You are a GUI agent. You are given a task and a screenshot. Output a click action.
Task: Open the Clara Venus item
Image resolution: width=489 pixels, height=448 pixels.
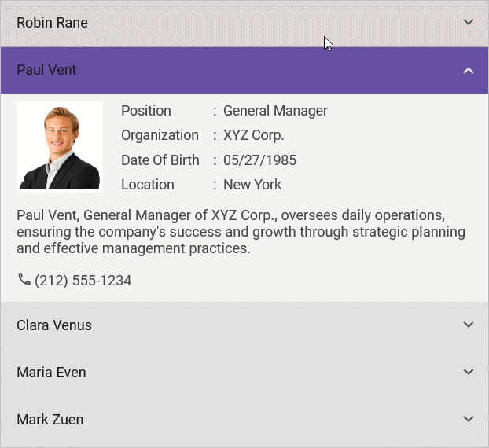[x=54, y=325]
